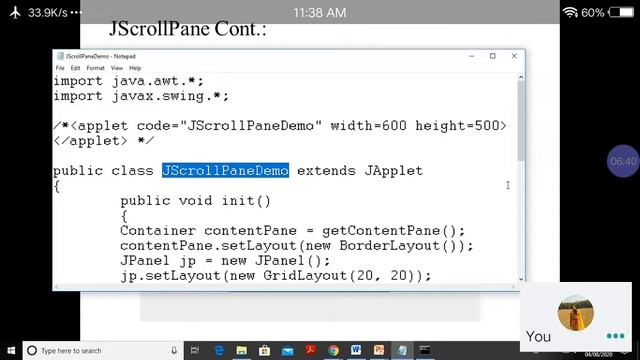Click the word JApplet in code
This screenshot has height=360, width=640.
coord(393,171)
